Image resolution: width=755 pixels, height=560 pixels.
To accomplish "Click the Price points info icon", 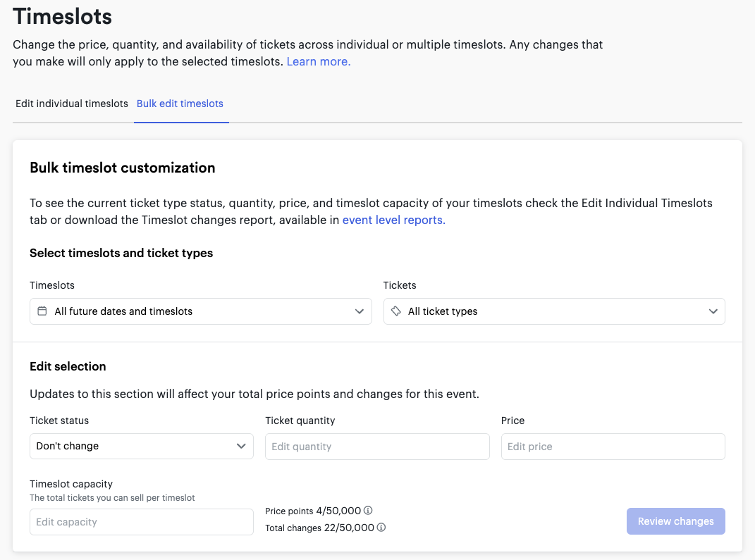I will (x=368, y=511).
